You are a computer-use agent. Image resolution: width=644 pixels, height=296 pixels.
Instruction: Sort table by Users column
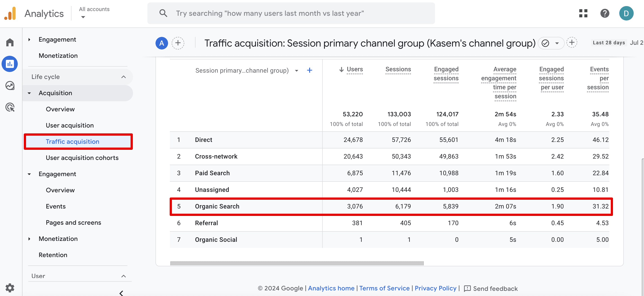point(355,69)
